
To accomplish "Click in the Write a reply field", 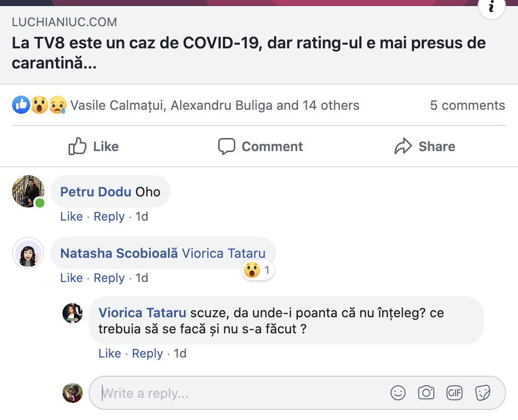I will [x=242, y=393].
